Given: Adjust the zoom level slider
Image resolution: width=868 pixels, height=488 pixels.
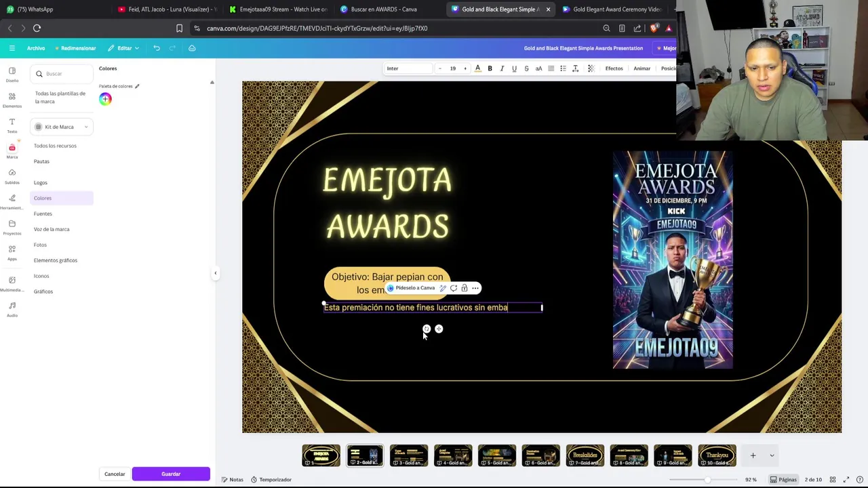Looking at the screenshot, I should [707, 479].
